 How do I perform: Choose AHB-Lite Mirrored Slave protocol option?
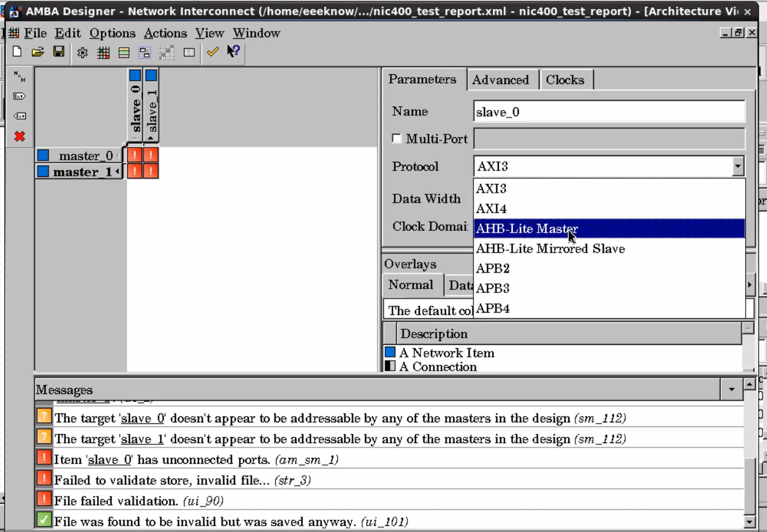[609, 248]
